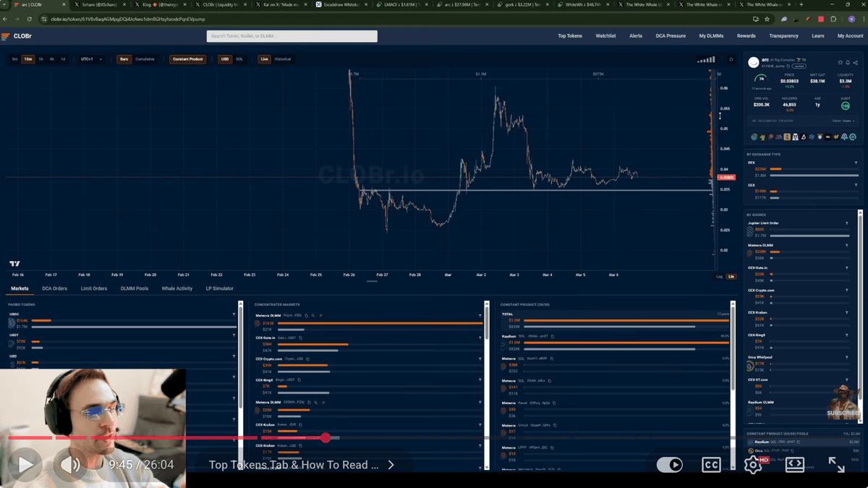Click the chart refresh icon top right

click(x=731, y=59)
